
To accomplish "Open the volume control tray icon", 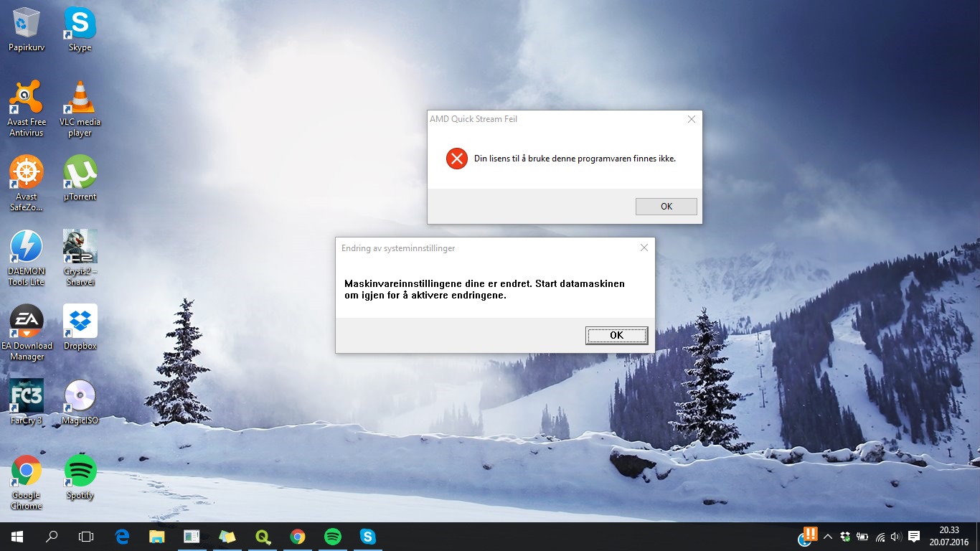I will point(896,537).
